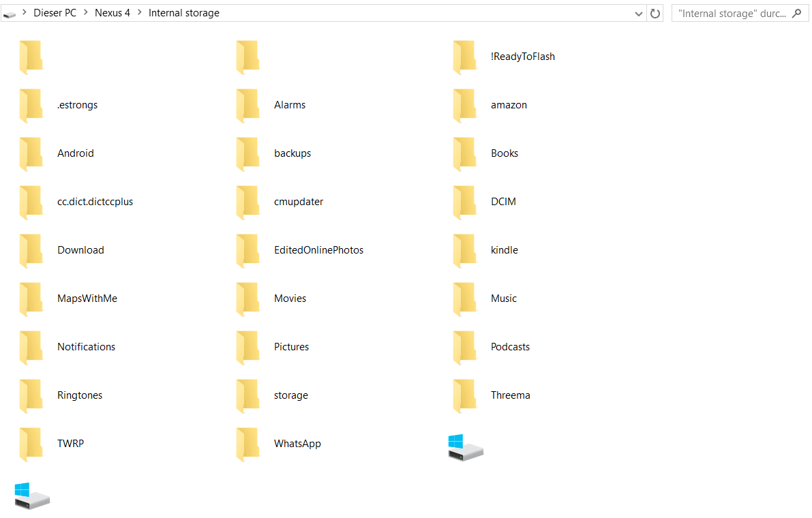Click the device icon in address bar
812x518 pixels.
(10, 14)
